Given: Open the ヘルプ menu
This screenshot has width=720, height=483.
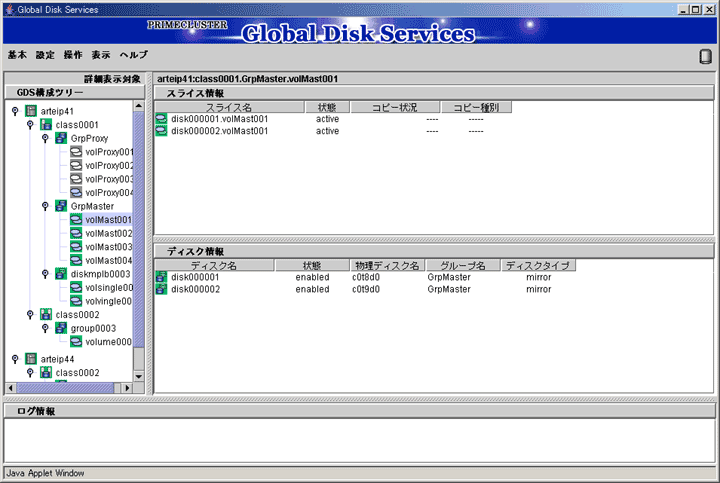Looking at the screenshot, I should point(134,55).
